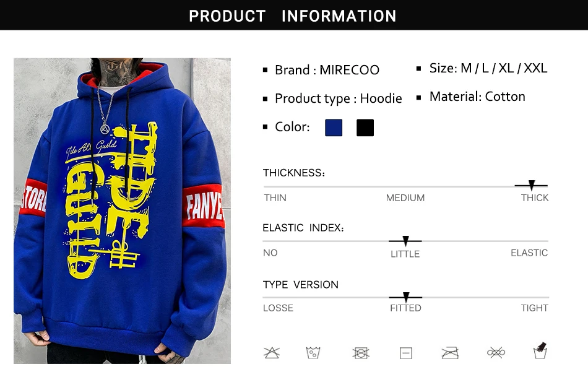Image resolution: width=588 pixels, height=390 pixels.
Task: Click the elastic index slider marker
Action: point(405,241)
